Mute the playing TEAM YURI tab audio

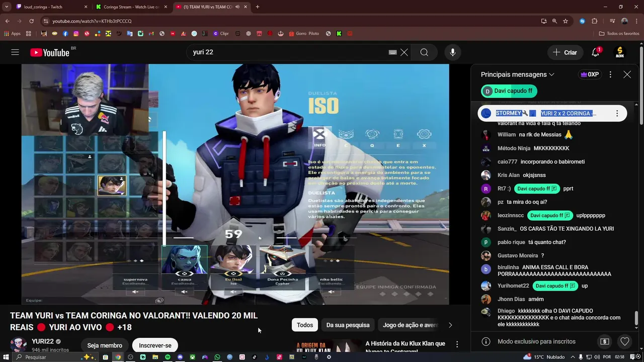[237, 7]
